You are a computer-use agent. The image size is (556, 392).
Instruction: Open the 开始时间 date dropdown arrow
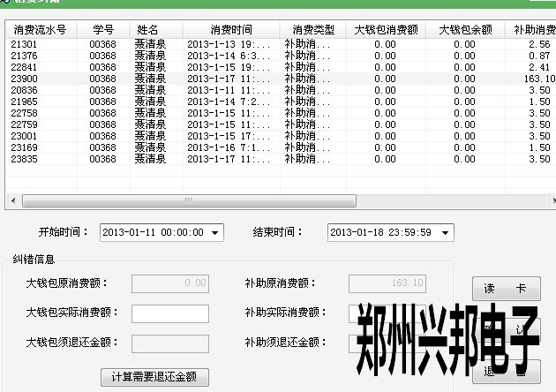[215, 233]
